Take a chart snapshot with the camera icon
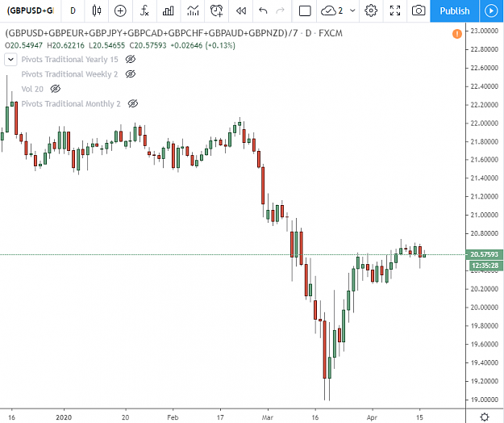Screen dimensions: 504x423 pyautogui.click(x=419, y=11)
